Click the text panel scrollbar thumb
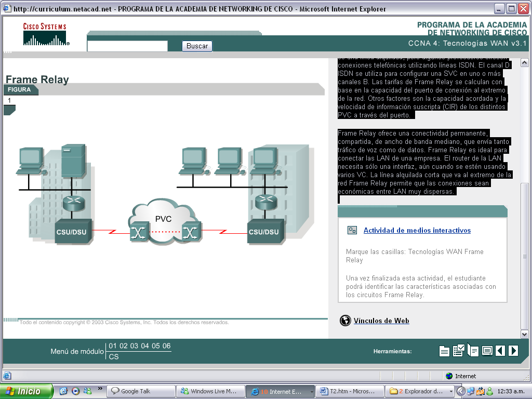Screen dimensions: 532x399 (525, 256)
